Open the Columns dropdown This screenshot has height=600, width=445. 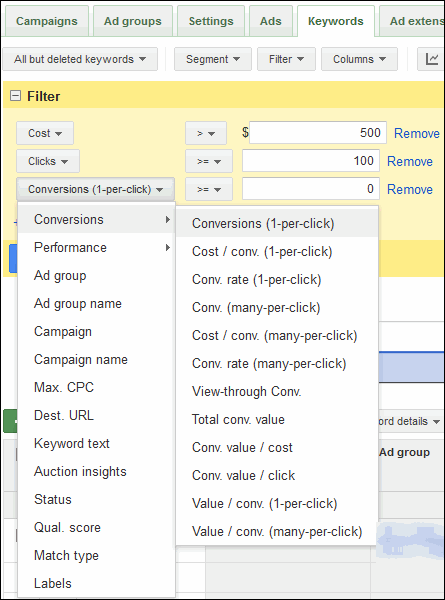(x=359, y=59)
